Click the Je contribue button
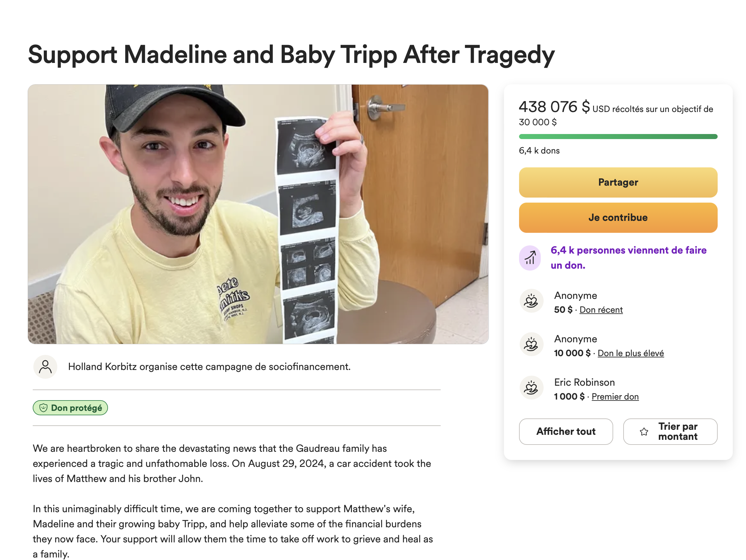The image size is (746, 560). pos(618,217)
